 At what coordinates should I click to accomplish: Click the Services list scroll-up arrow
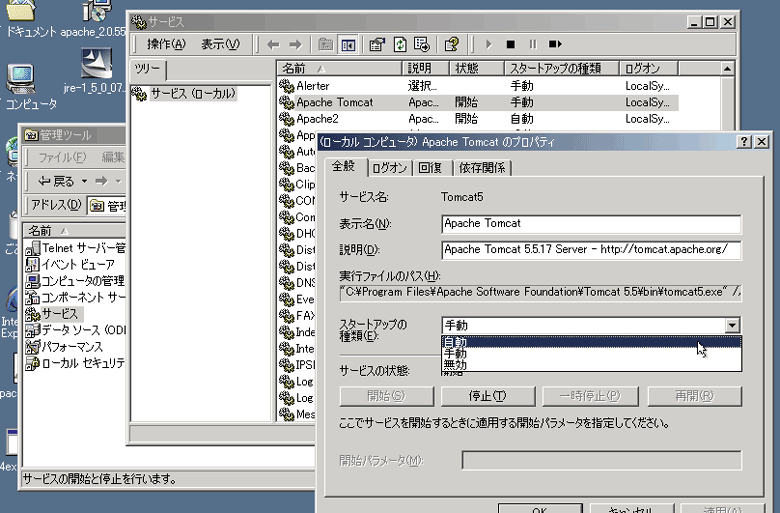tap(727, 69)
